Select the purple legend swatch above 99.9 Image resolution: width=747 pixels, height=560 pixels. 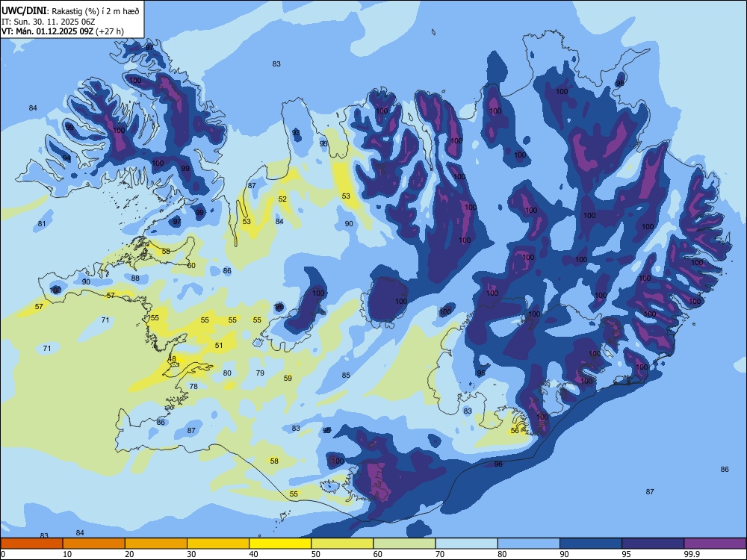click(715, 544)
